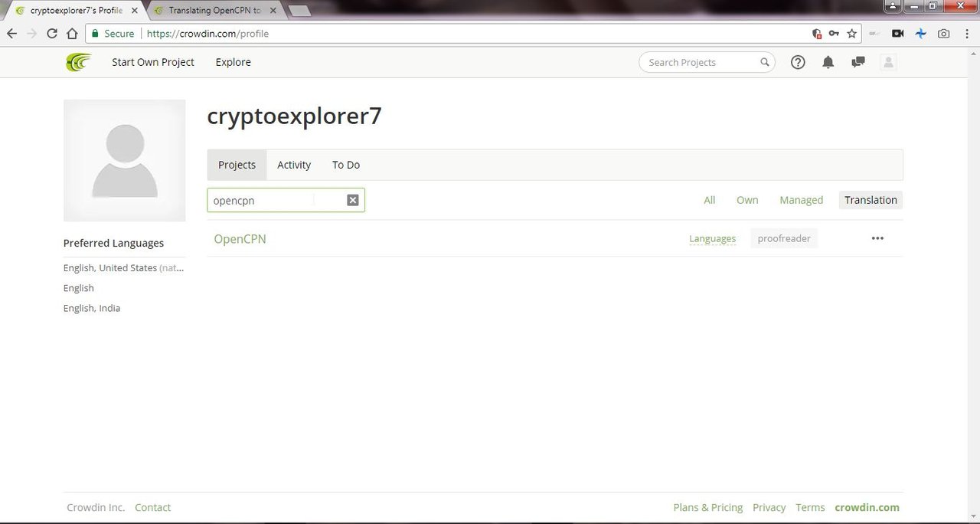The image size is (980, 524).
Task: Click the profile picture placeholder
Action: [124, 160]
